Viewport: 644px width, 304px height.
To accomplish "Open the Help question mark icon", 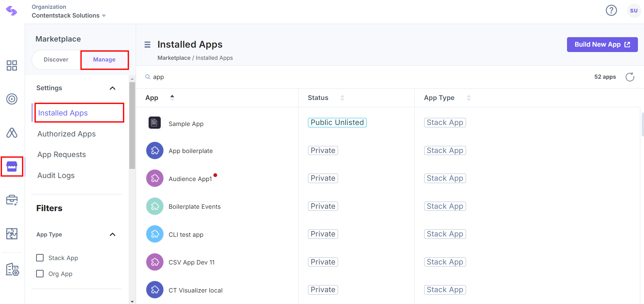I will (x=611, y=10).
